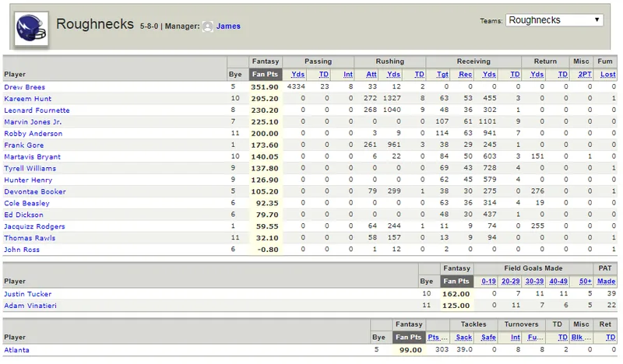Viewport: 623px width, 364px height.
Task: Open Thomas Rawls player page
Action: click(30, 238)
